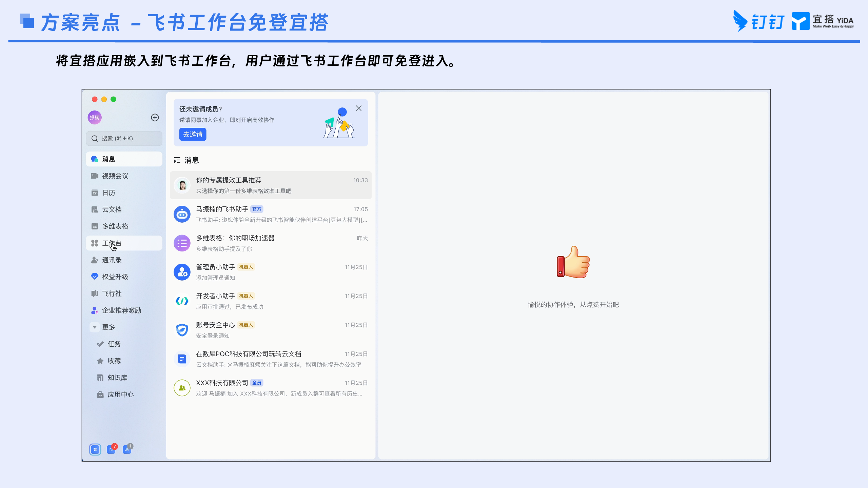The width and height of the screenshot is (868, 488).
Task: Open the 你的专属提效工具推荐 conversation avatar
Action: click(x=182, y=185)
